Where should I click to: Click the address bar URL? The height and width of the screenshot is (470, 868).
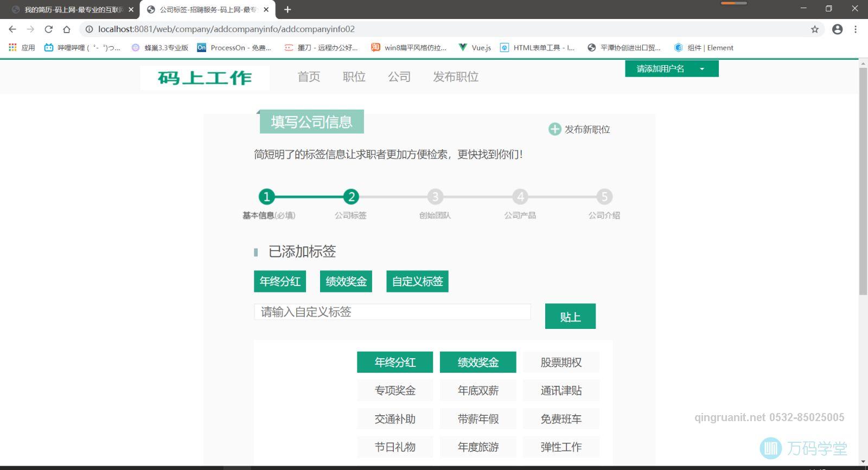click(226, 29)
